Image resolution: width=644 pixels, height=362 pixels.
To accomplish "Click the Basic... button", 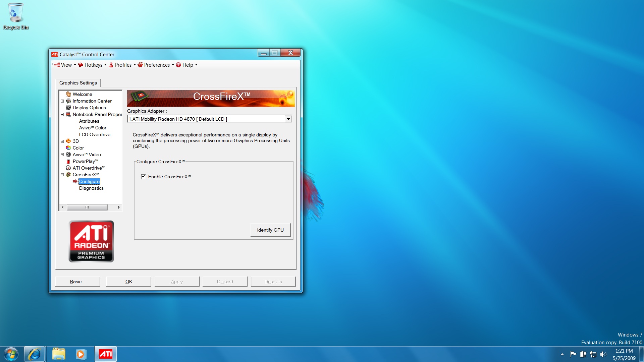I will point(77,282).
